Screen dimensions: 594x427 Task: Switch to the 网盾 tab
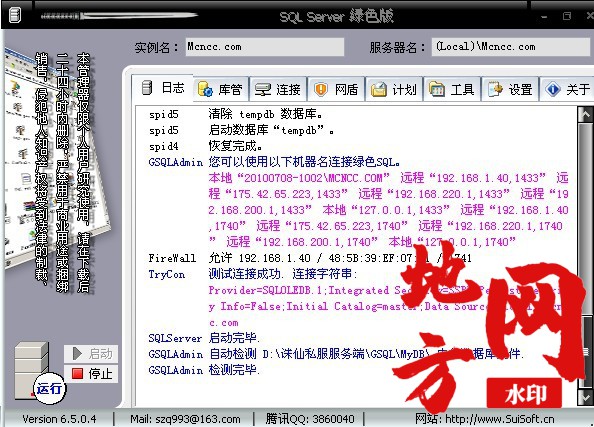(x=336, y=89)
